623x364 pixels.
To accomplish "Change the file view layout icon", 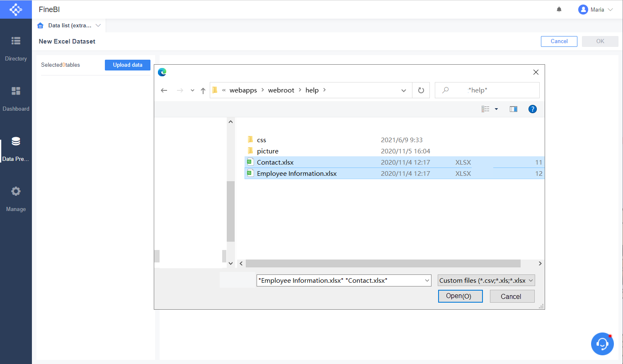I will pos(485,109).
